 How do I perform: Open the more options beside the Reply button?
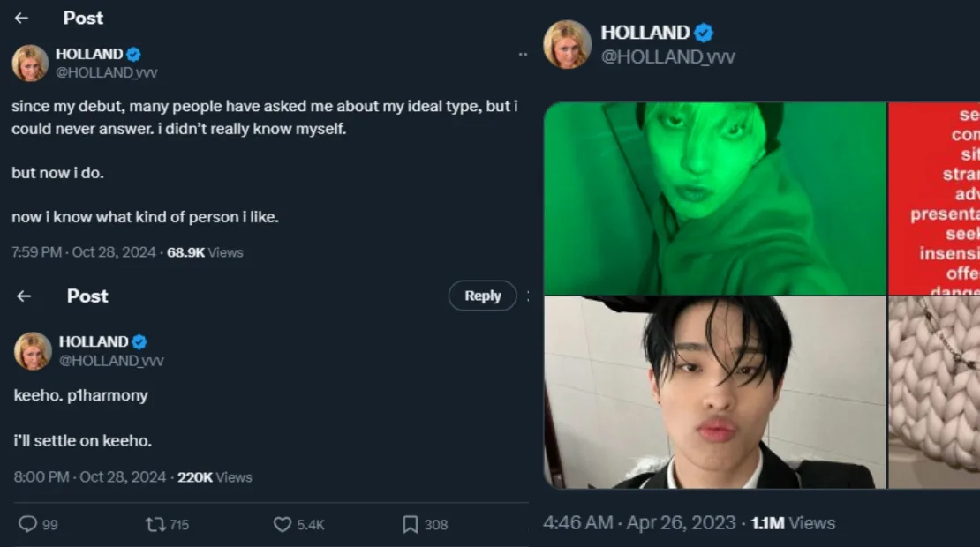[x=527, y=296]
